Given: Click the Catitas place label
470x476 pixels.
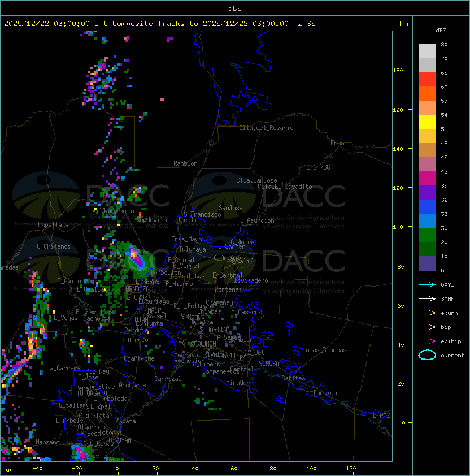Looking at the screenshot, I should pyautogui.click(x=293, y=378).
